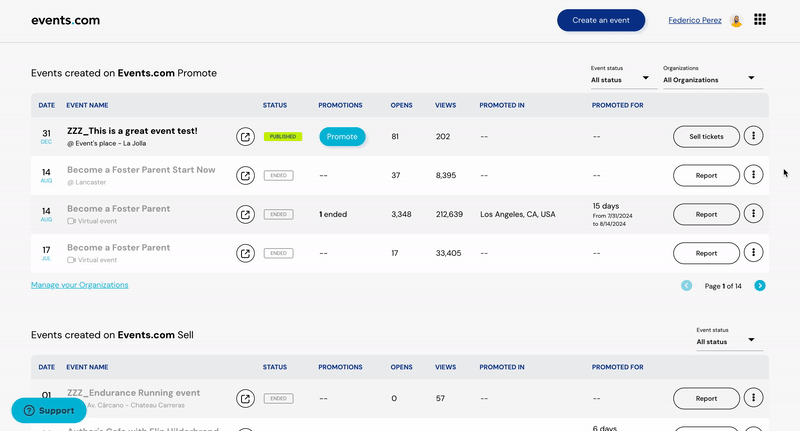Go to next page of Promote events
The image size is (800, 431).
760,286
